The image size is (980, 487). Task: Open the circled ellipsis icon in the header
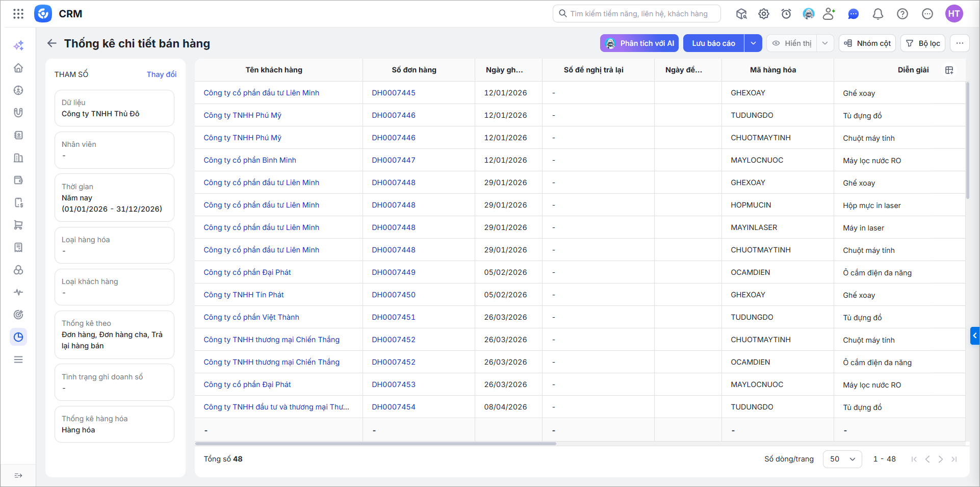(927, 14)
